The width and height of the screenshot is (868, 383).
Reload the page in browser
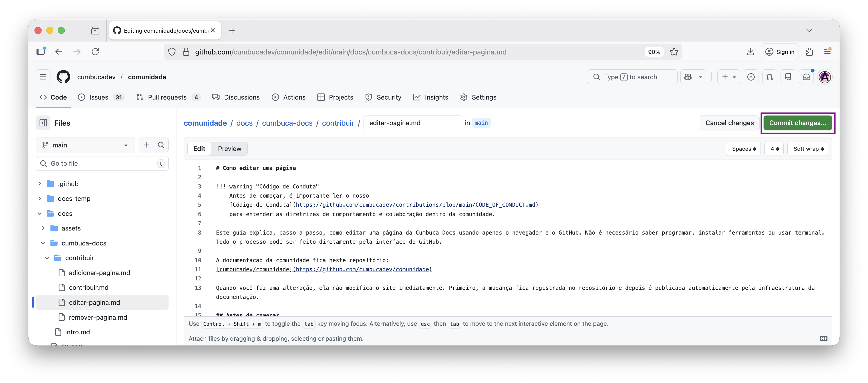[x=95, y=51]
